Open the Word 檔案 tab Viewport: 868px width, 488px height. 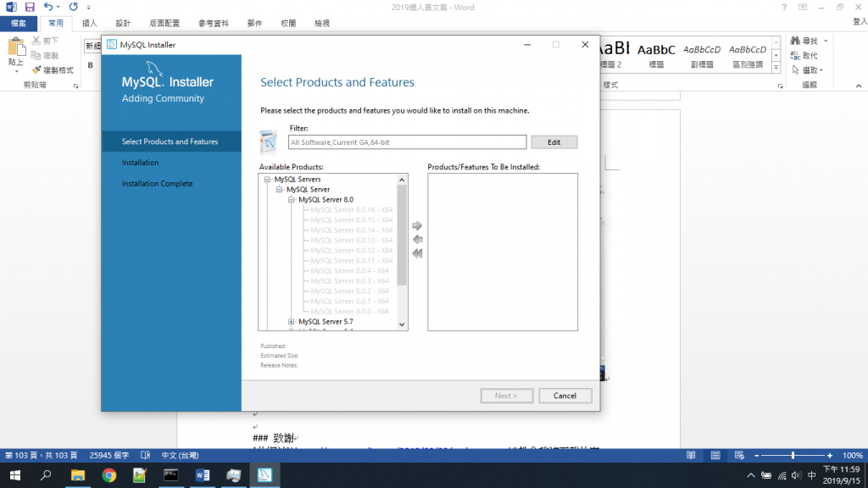19,23
